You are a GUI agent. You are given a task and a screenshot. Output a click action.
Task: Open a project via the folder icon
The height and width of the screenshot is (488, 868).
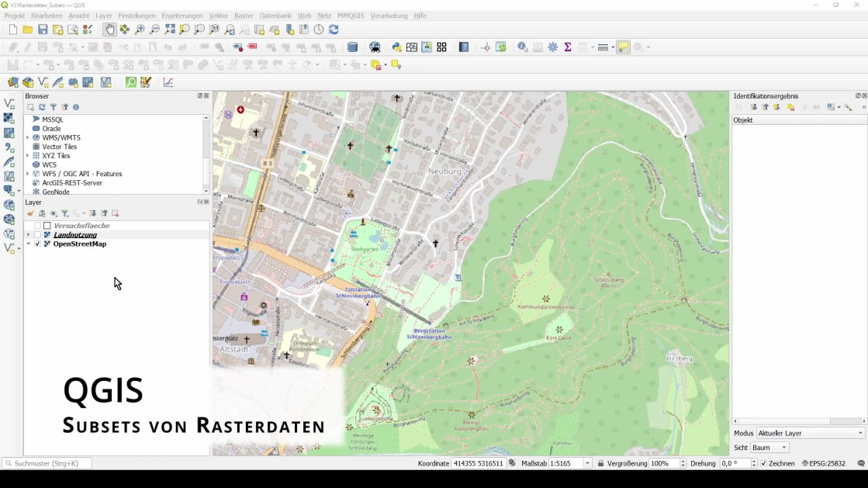click(28, 29)
